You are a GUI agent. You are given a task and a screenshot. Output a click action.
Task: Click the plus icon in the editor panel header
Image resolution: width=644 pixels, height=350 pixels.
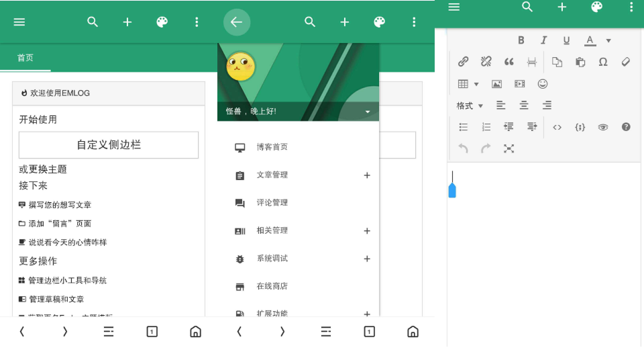[562, 7]
